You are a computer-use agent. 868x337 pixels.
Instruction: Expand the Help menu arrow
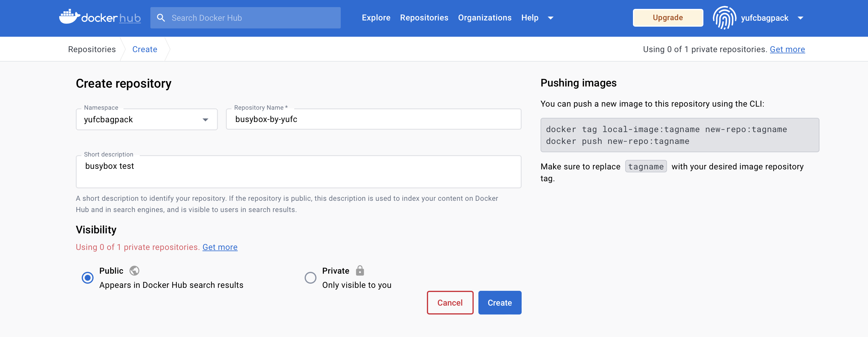[551, 18]
